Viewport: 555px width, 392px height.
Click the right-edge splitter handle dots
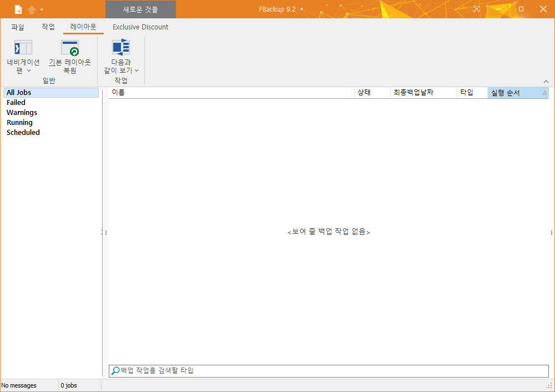coord(552,233)
